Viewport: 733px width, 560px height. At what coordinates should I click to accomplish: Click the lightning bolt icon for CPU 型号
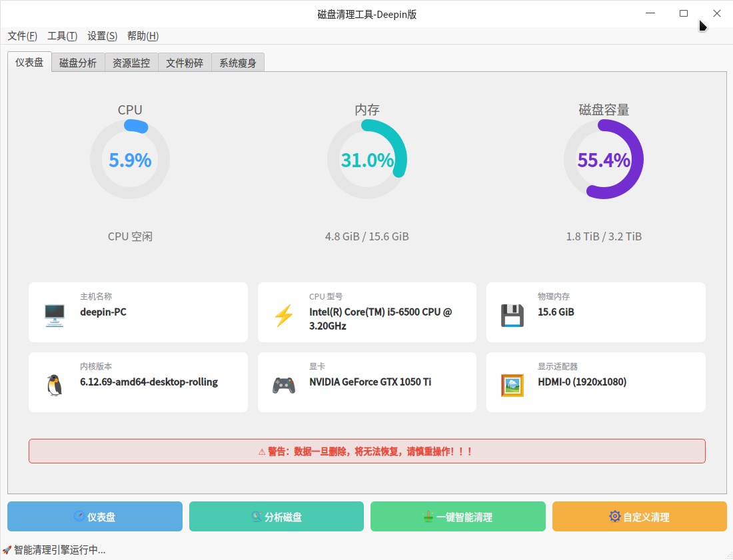(x=284, y=315)
